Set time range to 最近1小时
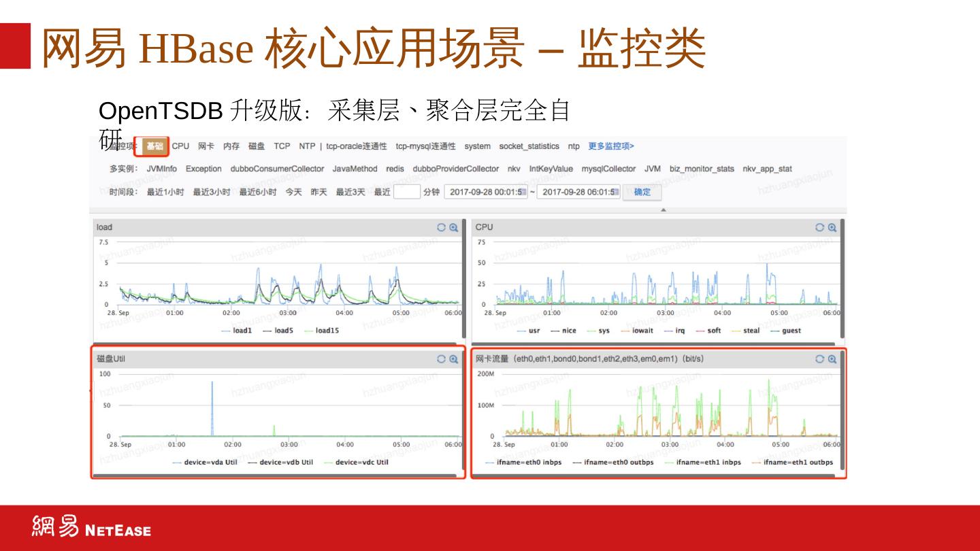Image resolution: width=980 pixels, height=551 pixels. [165, 192]
